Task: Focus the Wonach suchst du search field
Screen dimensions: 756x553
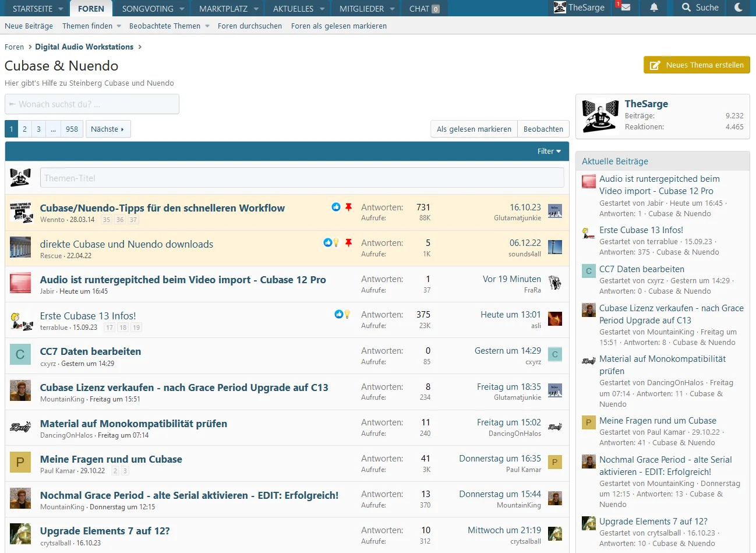Action: 92,104
